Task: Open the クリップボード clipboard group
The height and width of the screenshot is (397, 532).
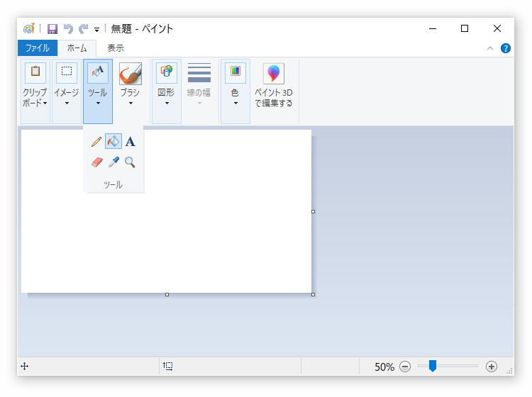Action: [35, 91]
